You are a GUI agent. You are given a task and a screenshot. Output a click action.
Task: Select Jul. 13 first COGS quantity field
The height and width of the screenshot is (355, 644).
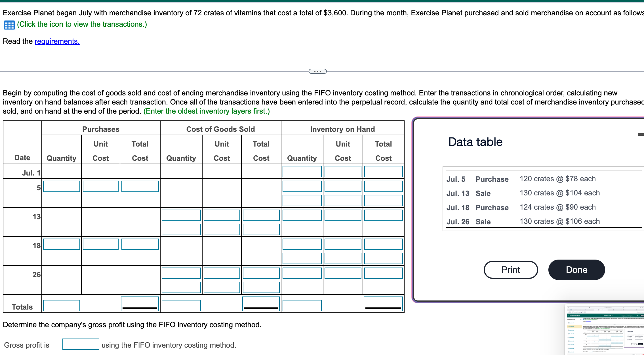pyautogui.click(x=181, y=215)
